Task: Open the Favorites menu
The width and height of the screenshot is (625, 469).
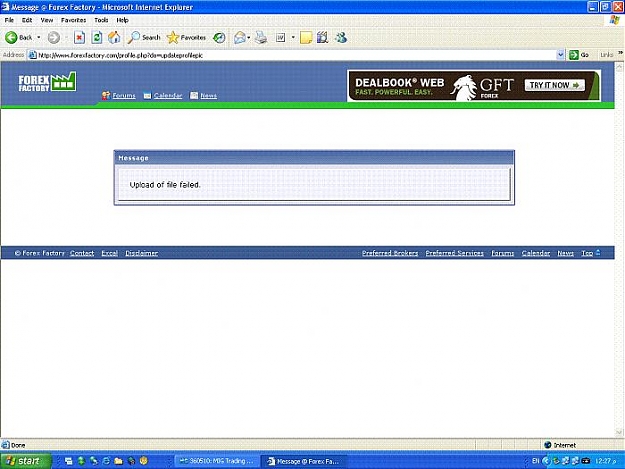Action: coord(73,20)
